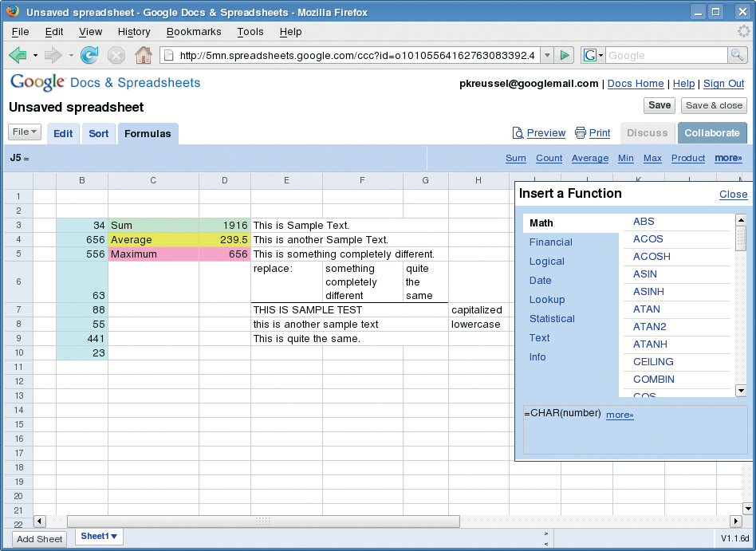Choose the CEILING function
The image size is (756, 551).
click(653, 362)
